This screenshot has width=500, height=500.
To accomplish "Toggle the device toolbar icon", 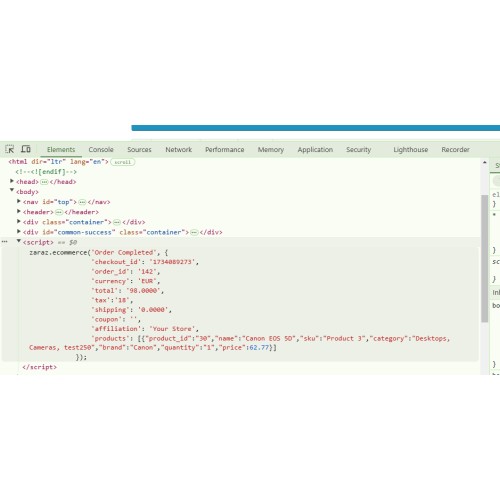I will (x=26, y=149).
